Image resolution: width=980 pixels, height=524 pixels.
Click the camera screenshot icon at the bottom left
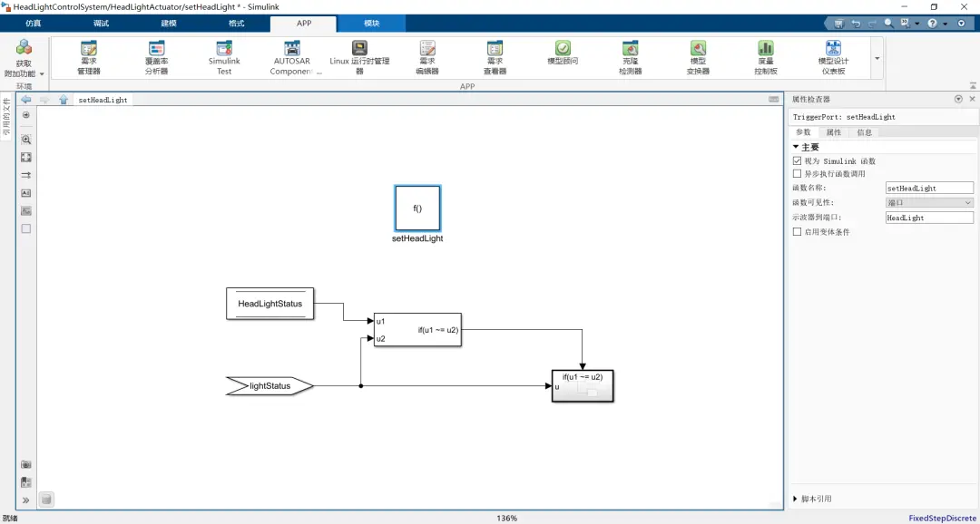point(25,465)
